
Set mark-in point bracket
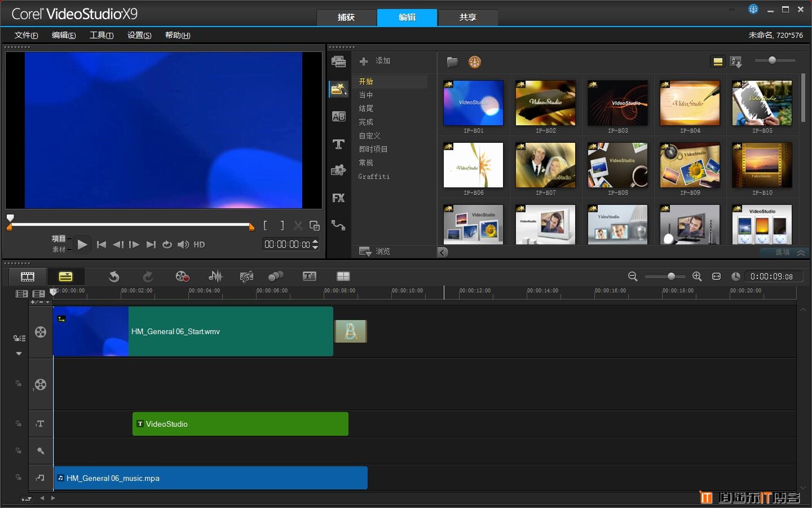[x=265, y=226]
